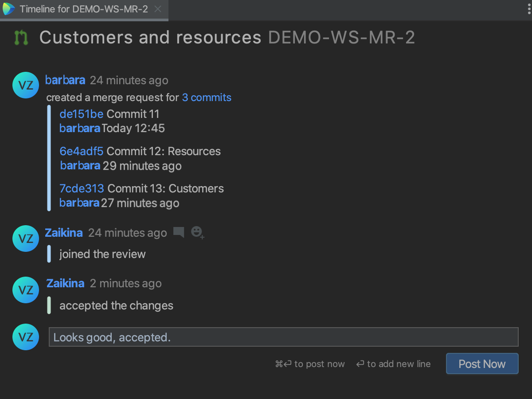
Task: Add emoji reaction to Zaikina's join event
Action: 197,232
